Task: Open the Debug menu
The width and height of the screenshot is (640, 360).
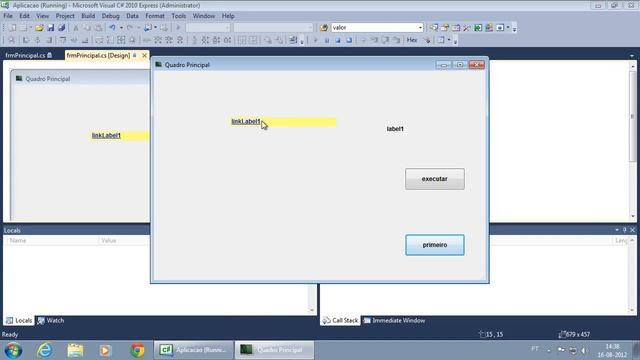Action: coord(110,16)
